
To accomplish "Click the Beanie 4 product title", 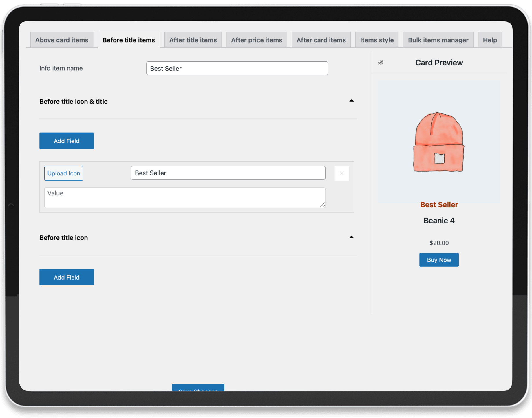I will pyautogui.click(x=439, y=221).
